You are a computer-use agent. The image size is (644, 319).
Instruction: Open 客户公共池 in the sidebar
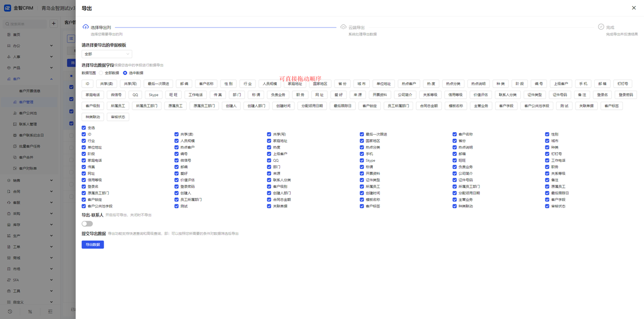tap(28, 113)
